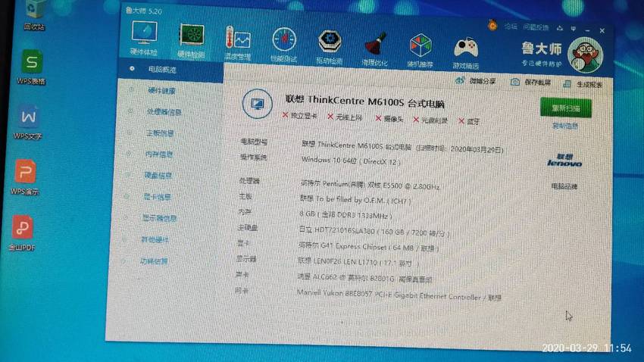
Task: Open 论坛 forum link in title bar
Action: coord(511,27)
